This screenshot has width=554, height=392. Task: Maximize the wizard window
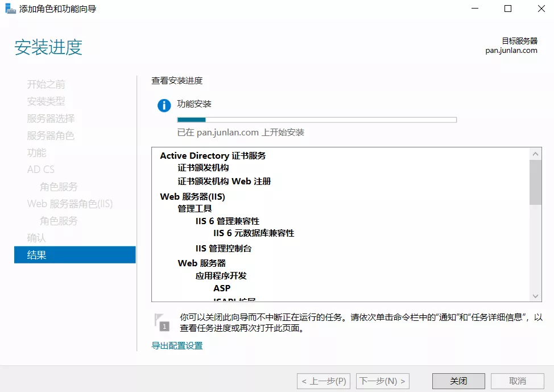click(x=508, y=9)
